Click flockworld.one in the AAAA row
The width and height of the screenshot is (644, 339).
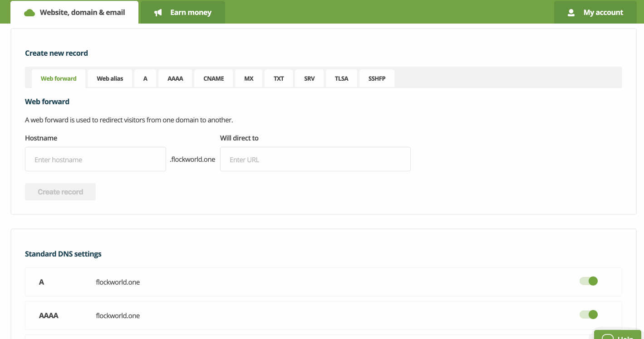(118, 315)
